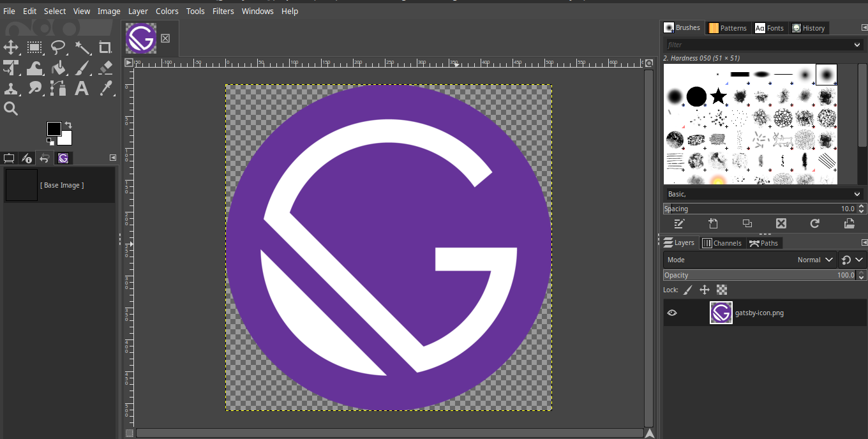
Task: Select the Hardness 050 brush thumbnail
Action: coord(826,74)
